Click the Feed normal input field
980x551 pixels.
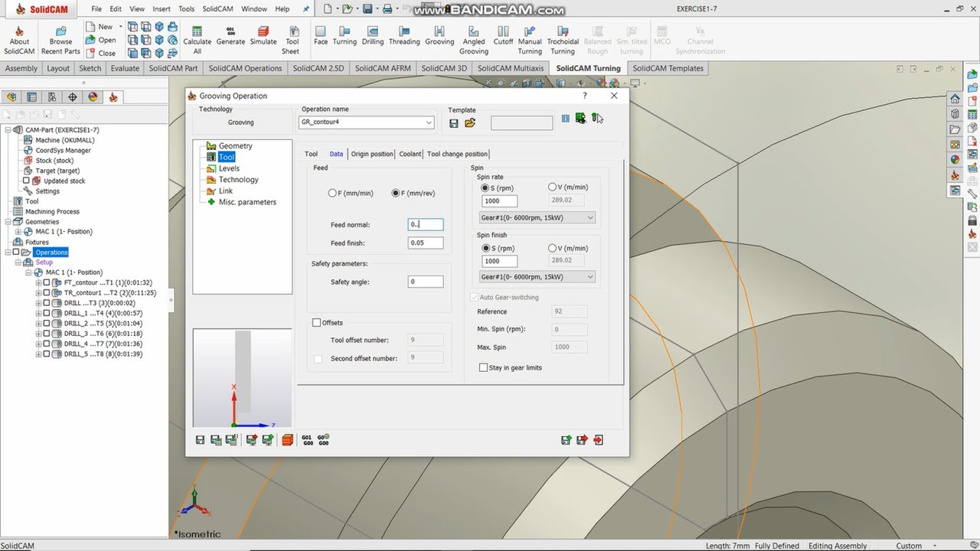[426, 224]
